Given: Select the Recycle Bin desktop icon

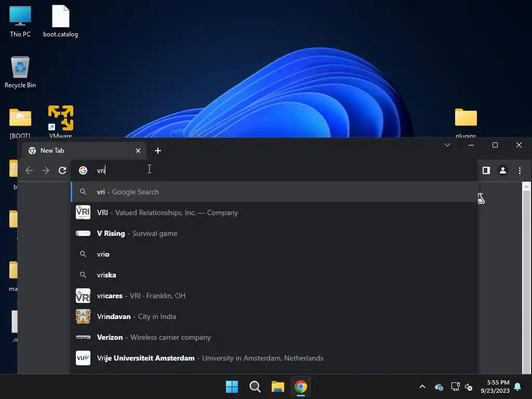Looking at the screenshot, I should pos(20,72).
